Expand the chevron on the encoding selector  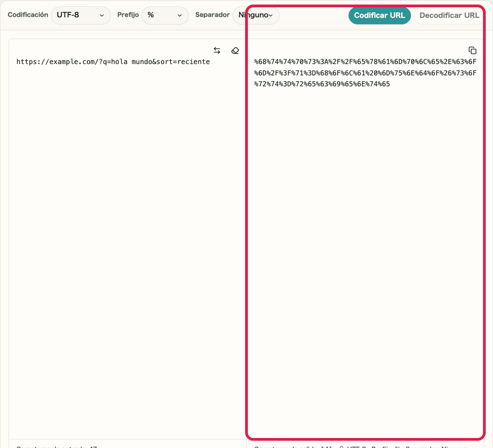click(102, 15)
